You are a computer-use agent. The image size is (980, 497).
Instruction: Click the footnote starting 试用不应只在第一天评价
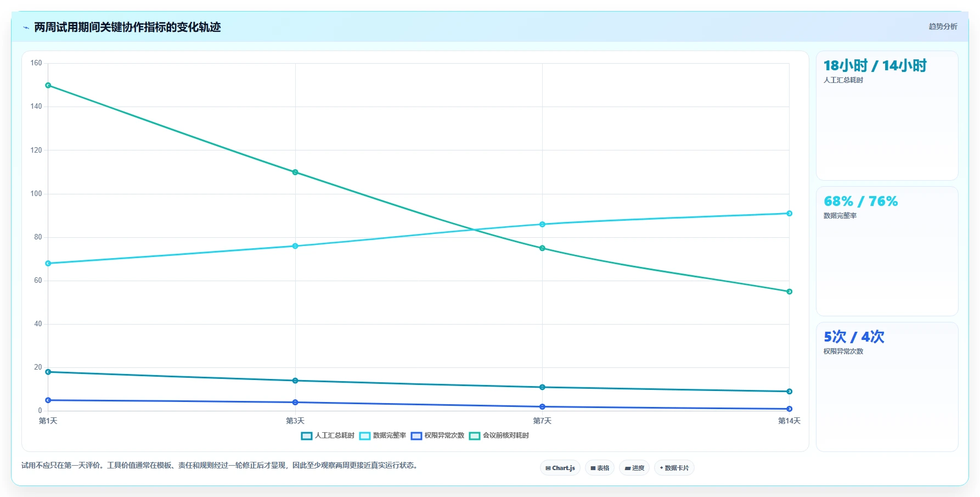[221, 466]
